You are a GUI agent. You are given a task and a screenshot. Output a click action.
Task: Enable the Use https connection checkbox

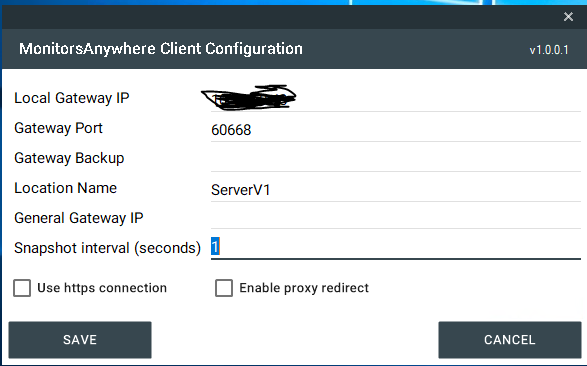22,288
